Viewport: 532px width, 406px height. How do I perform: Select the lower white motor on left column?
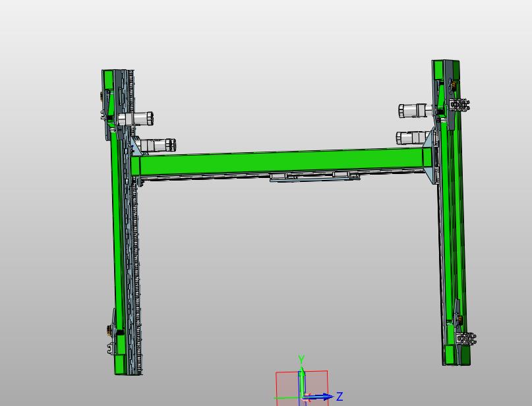(158, 145)
